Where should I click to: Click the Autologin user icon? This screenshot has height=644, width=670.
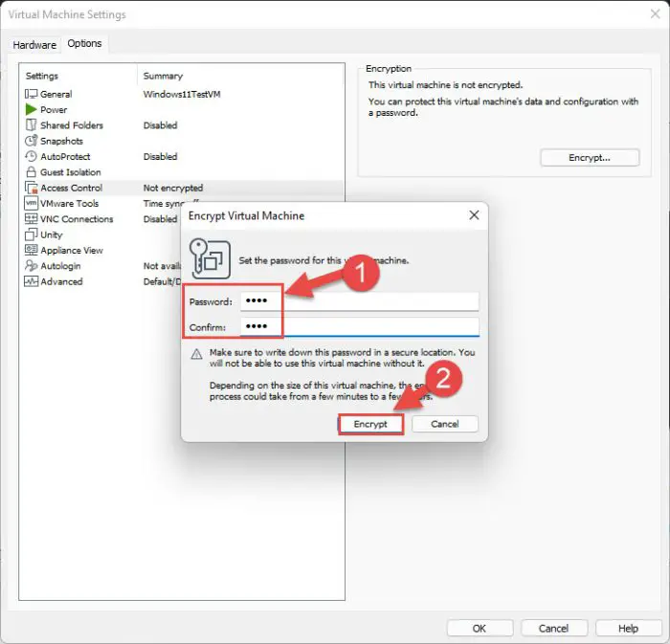(31, 266)
